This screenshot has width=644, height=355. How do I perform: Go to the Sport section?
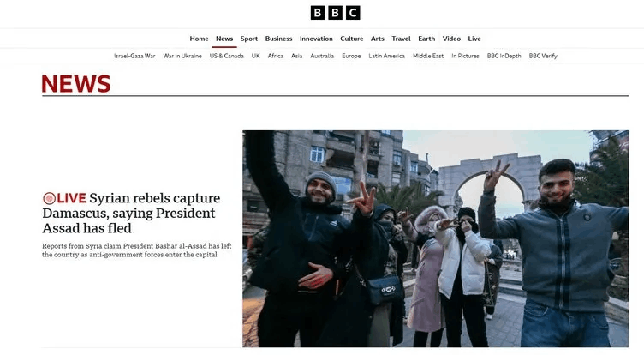point(249,39)
